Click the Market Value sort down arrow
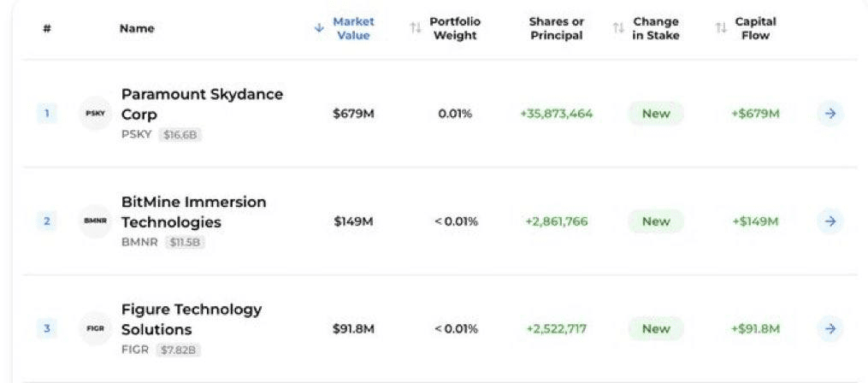Screen dimensions: 868x383 (x=319, y=28)
